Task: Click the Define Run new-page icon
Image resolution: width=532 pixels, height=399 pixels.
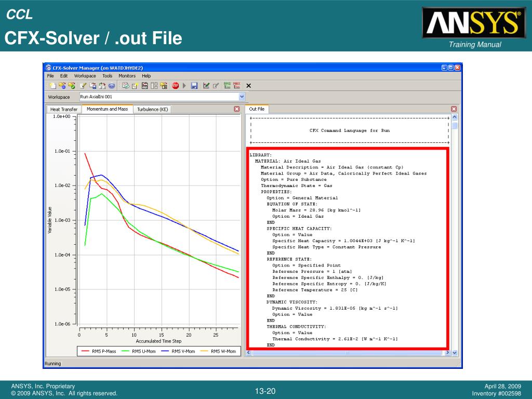Action: point(53,86)
